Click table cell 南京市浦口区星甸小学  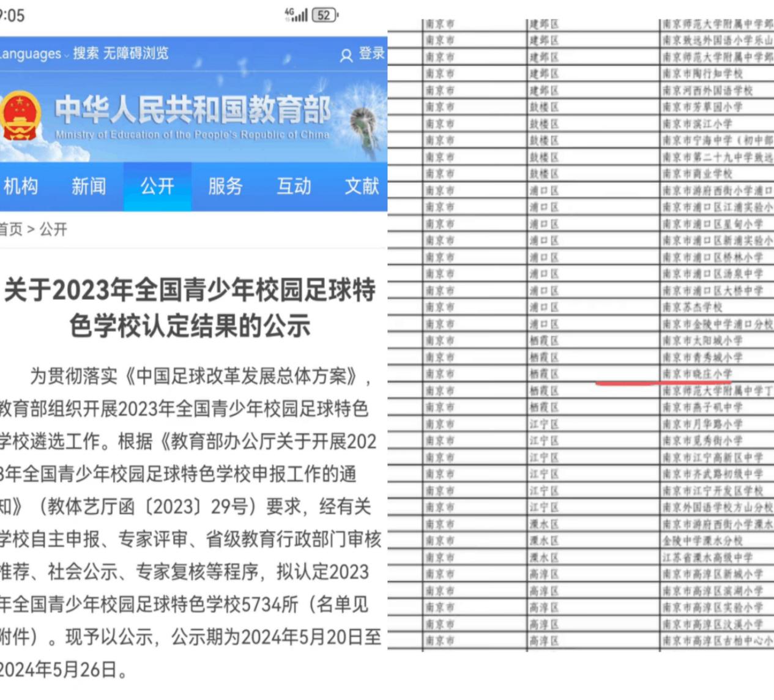pyautogui.click(x=713, y=224)
